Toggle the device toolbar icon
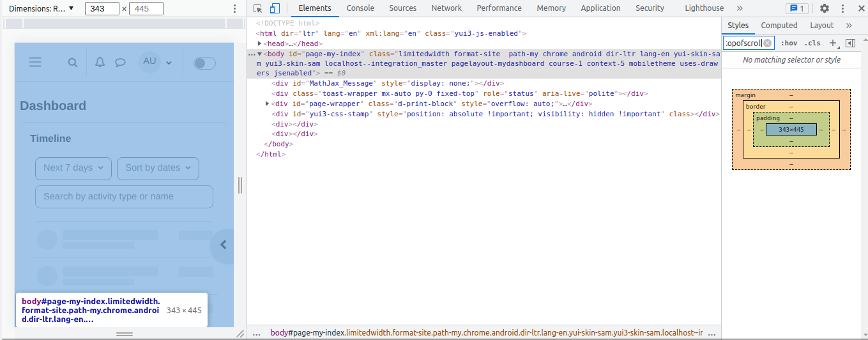 [275, 8]
